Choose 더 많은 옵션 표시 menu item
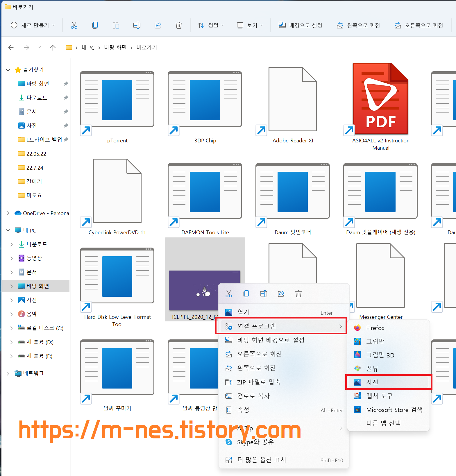This screenshot has height=476, width=456. tap(284, 460)
